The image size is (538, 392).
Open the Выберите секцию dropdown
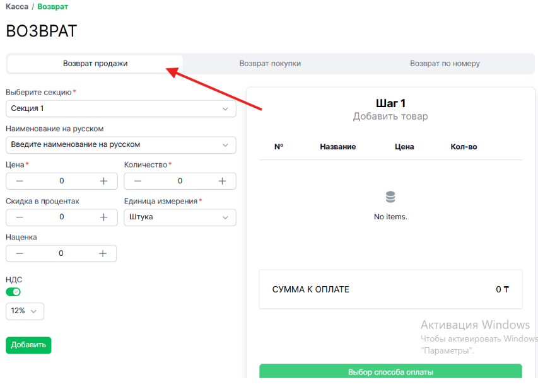(120, 108)
